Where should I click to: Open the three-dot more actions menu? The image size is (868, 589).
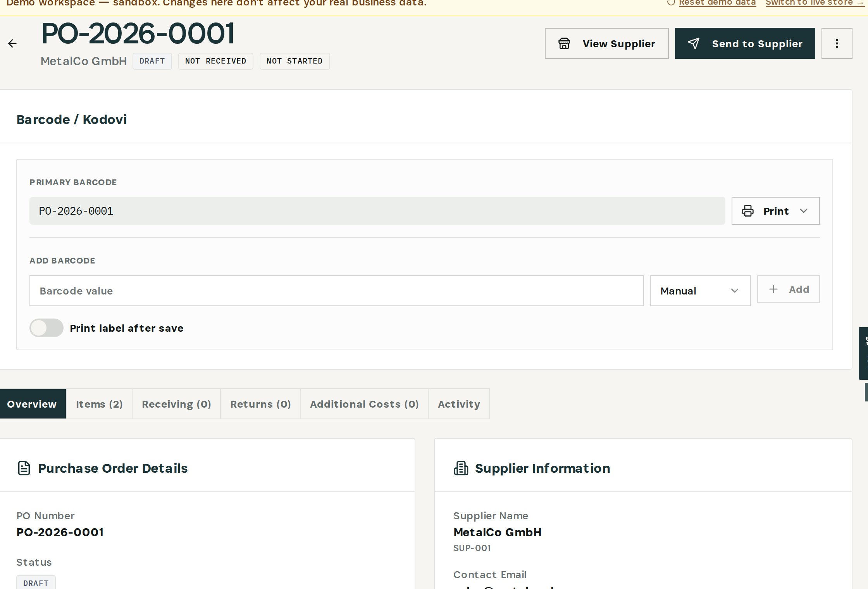point(837,43)
